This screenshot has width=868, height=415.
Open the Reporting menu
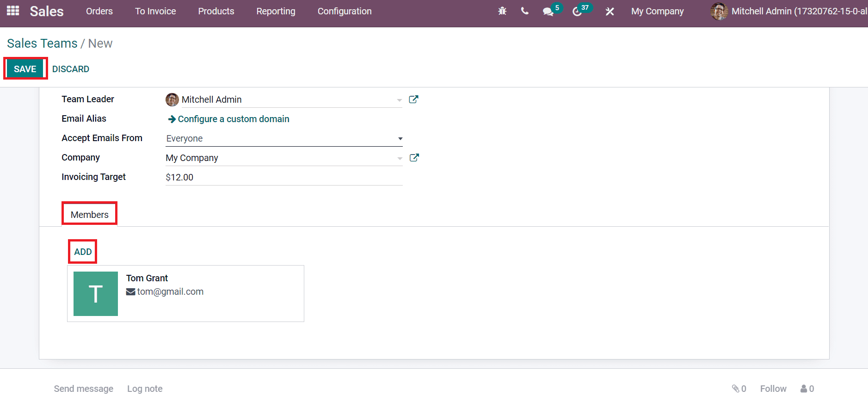[x=276, y=11]
